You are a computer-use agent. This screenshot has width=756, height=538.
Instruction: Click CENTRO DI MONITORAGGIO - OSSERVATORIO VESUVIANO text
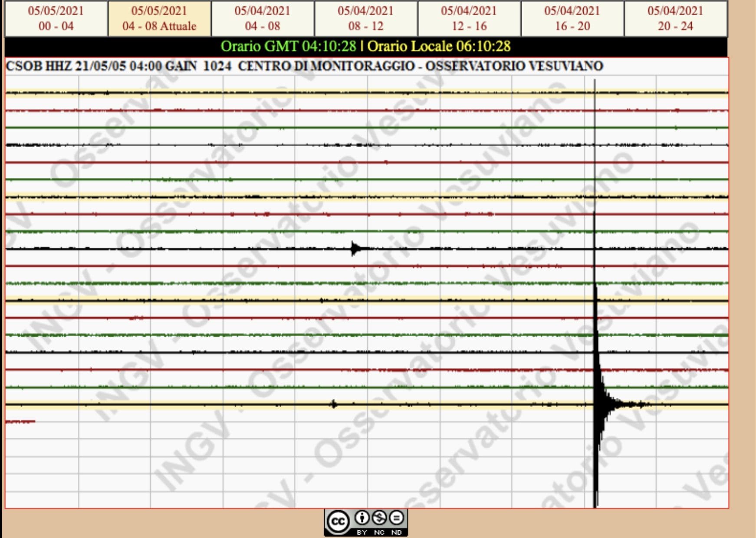[421, 66]
